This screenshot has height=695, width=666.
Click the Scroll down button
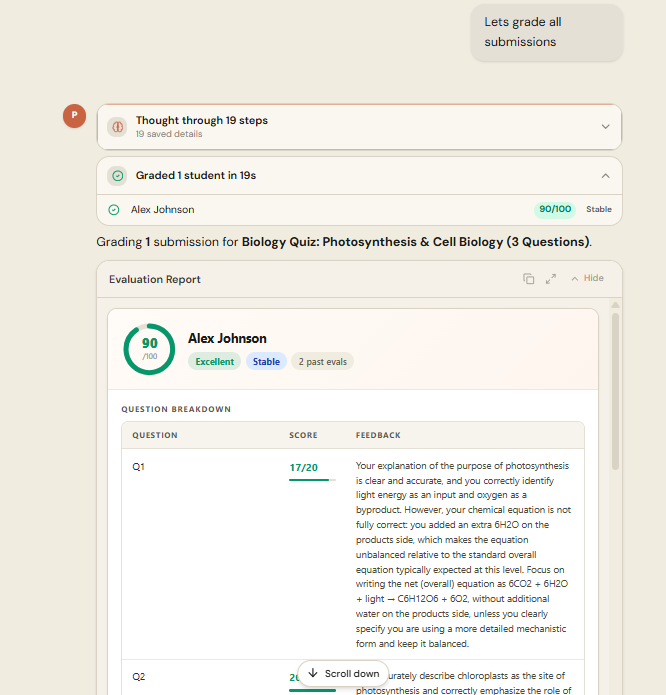click(x=343, y=674)
